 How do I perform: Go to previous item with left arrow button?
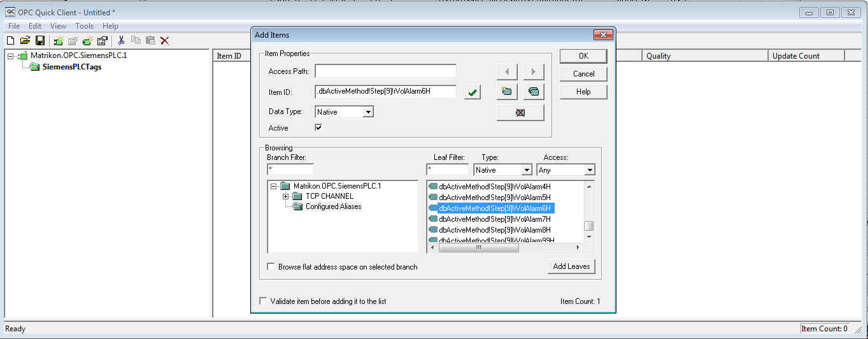506,71
